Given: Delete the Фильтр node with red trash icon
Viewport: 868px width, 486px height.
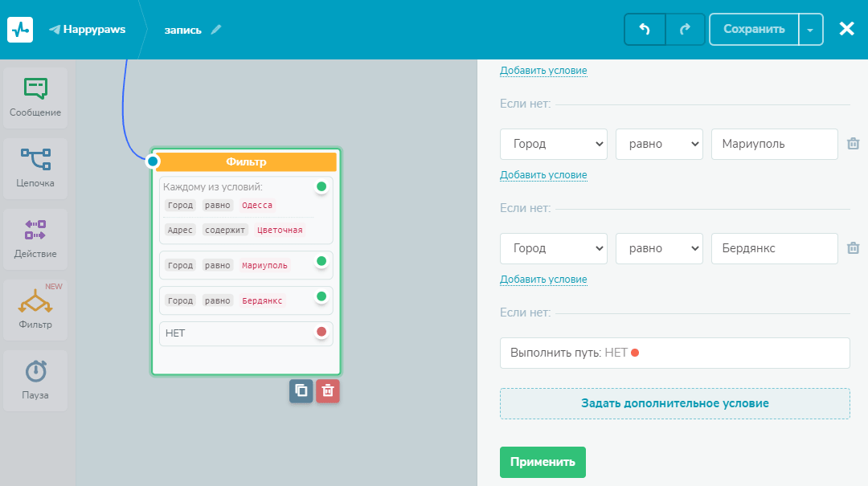Looking at the screenshot, I should click(x=328, y=391).
